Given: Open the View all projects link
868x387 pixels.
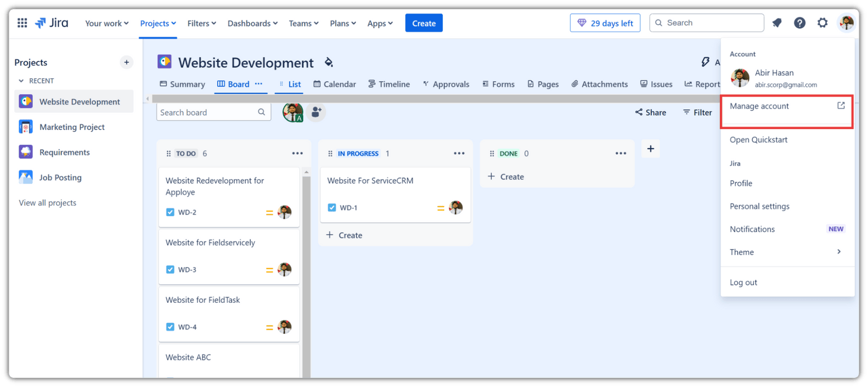Looking at the screenshot, I should [x=48, y=203].
